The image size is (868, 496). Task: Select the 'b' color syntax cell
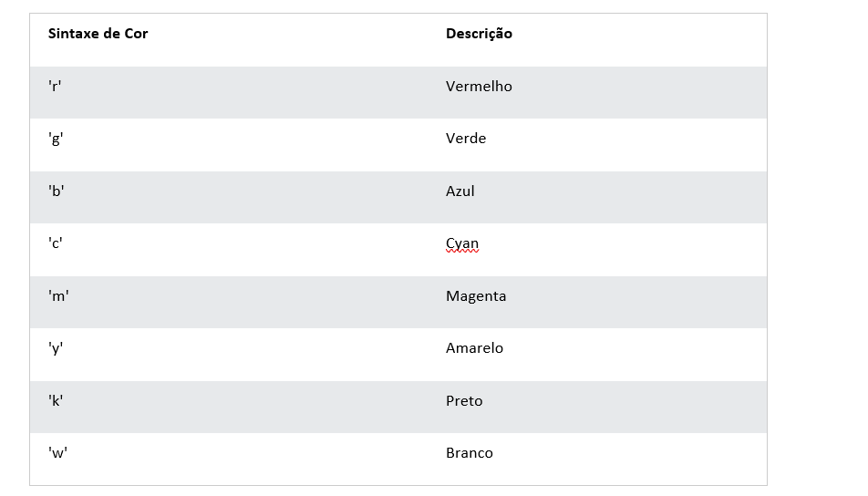tap(56, 191)
